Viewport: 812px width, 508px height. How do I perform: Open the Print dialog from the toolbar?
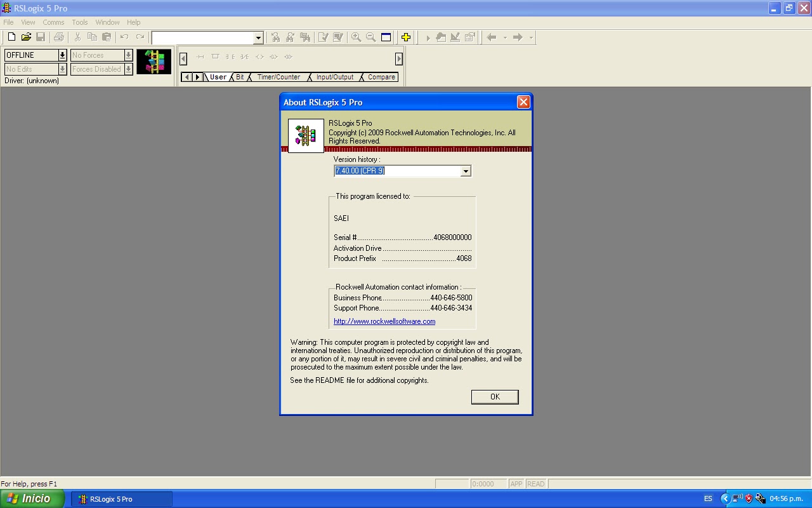[x=59, y=37]
